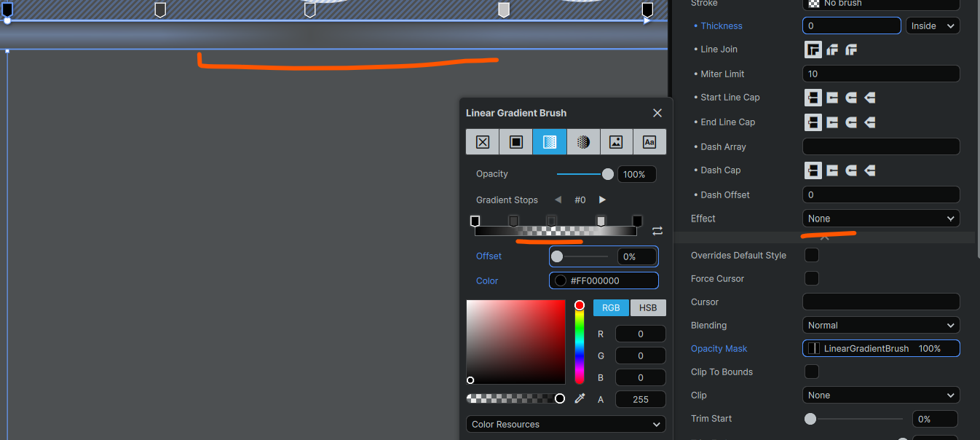Image resolution: width=980 pixels, height=440 pixels.
Task: Check the Clip To Bounds option
Action: click(x=811, y=372)
